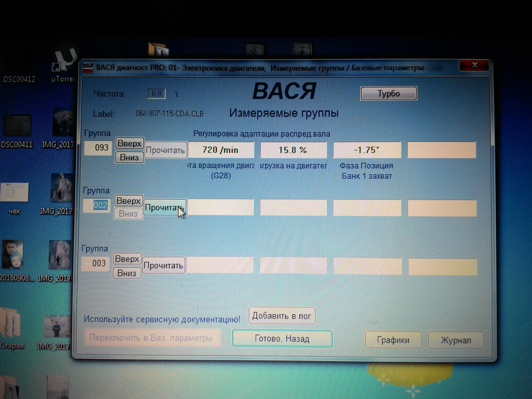
Task: Click Регулировка адаптации распред.вала heading
Action: pyautogui.click(x=262, y=134)
